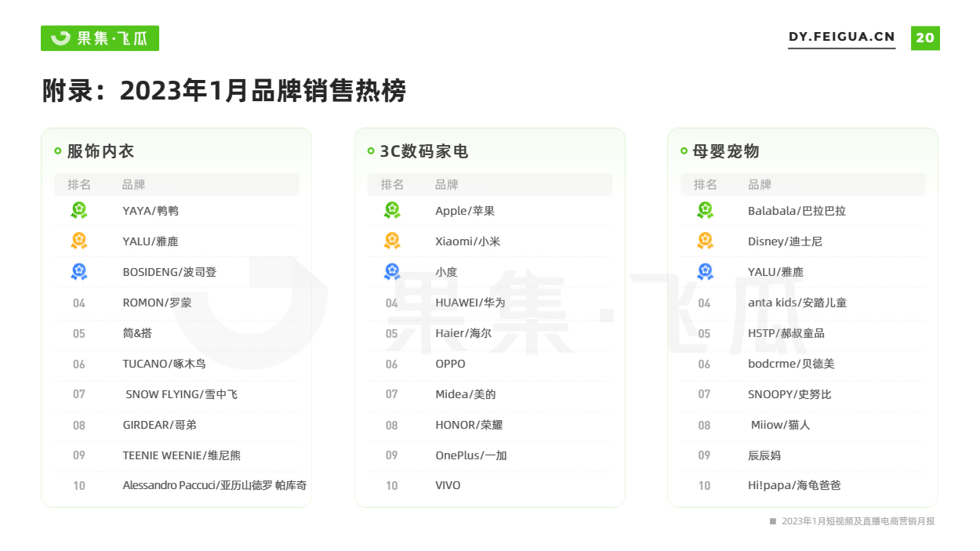Select the 小度 brand name
The image size is (980, 551).
[x=446, y=272]
